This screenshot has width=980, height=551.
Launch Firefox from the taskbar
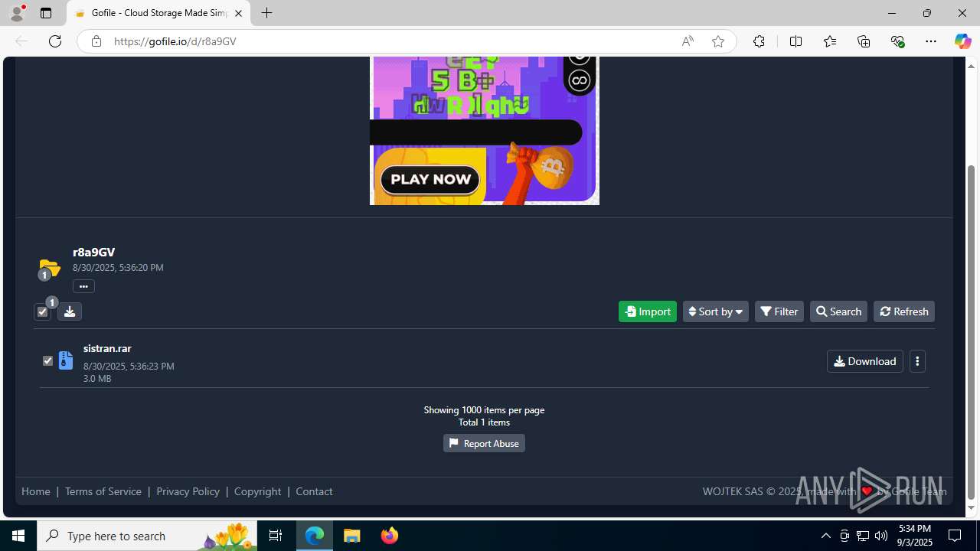(x=390, y=536)
